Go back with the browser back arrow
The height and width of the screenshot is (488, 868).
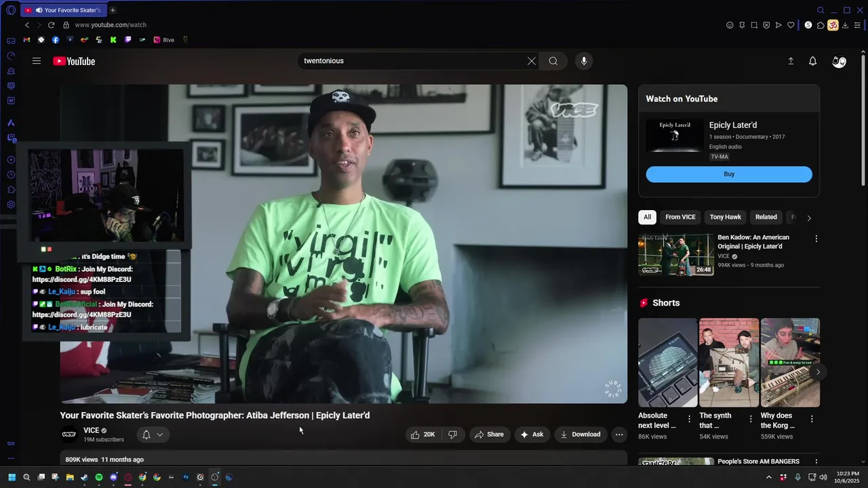(x=27, y=25)
